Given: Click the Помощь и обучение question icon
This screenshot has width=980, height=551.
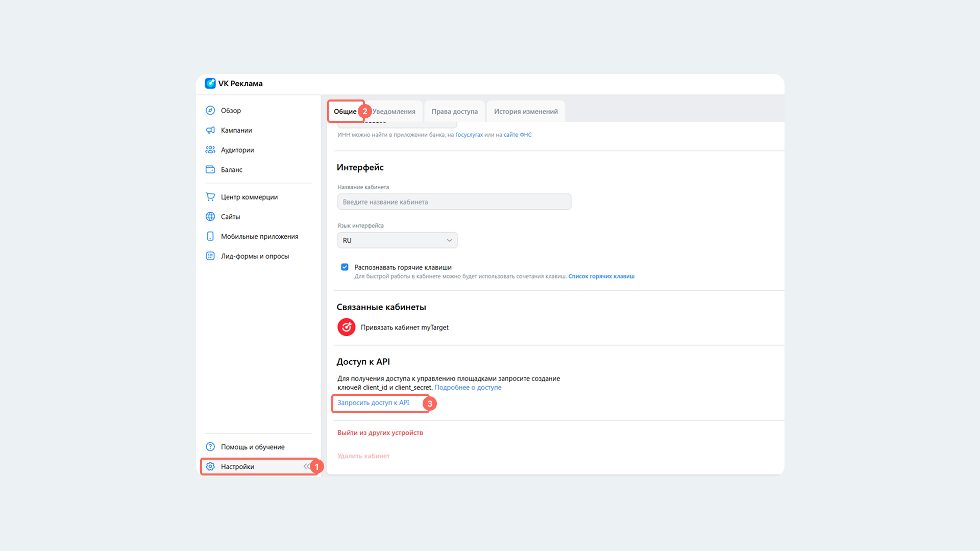Looking at the screenshot, I should point(210,446).
